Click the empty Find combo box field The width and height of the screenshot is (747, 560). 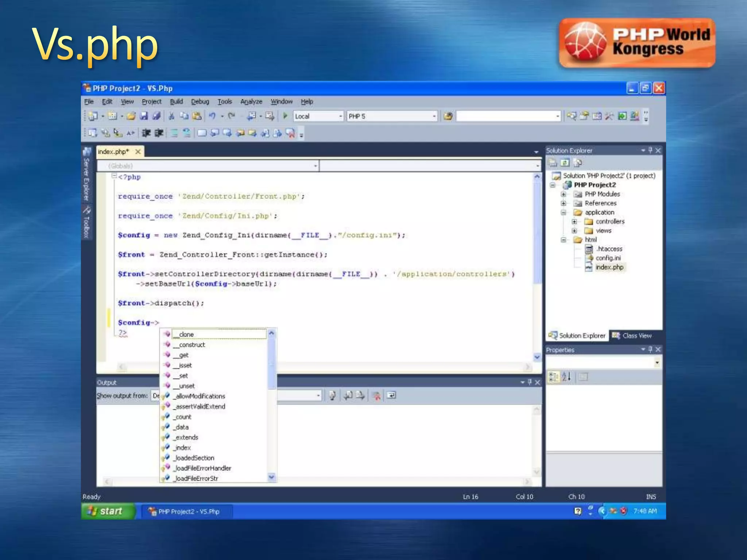point(508,116)
